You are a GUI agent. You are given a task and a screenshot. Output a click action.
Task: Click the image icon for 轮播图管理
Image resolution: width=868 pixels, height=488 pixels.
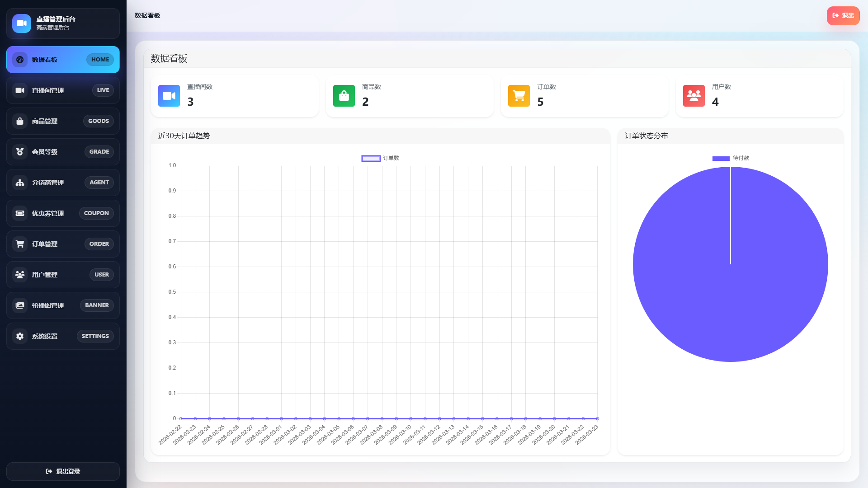tap(20, 305)
